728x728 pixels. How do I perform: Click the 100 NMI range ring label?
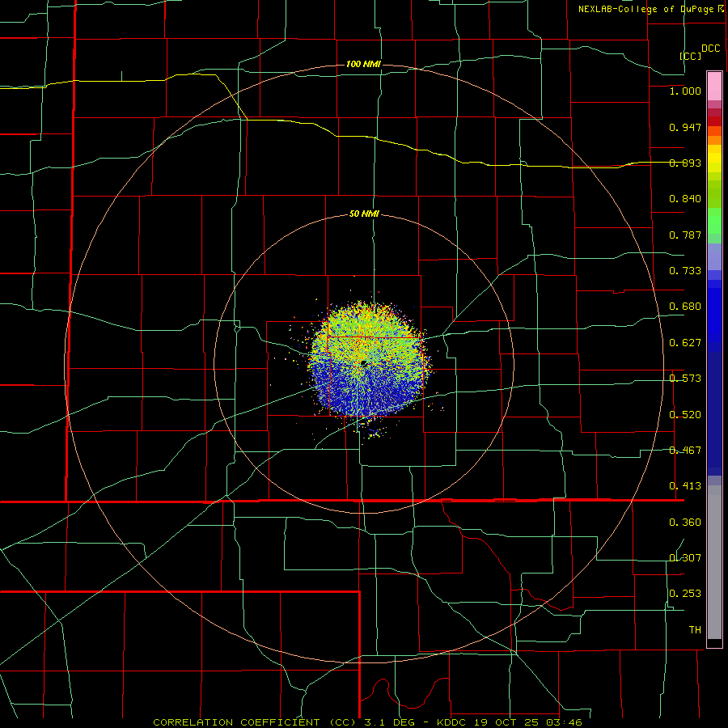point(363,64)
